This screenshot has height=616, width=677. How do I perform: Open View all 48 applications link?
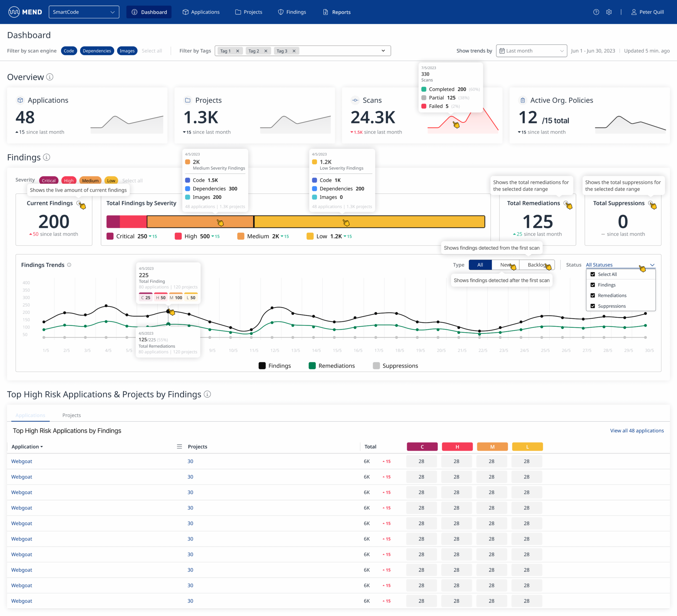pyautogui.click(x=637, y=431)
